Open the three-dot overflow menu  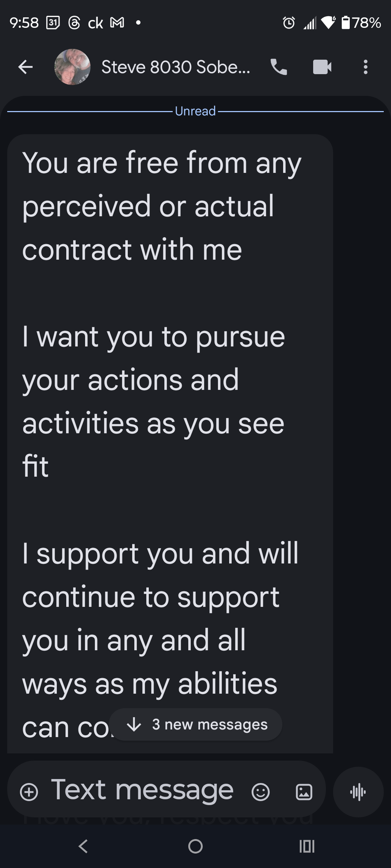[366, 67]
